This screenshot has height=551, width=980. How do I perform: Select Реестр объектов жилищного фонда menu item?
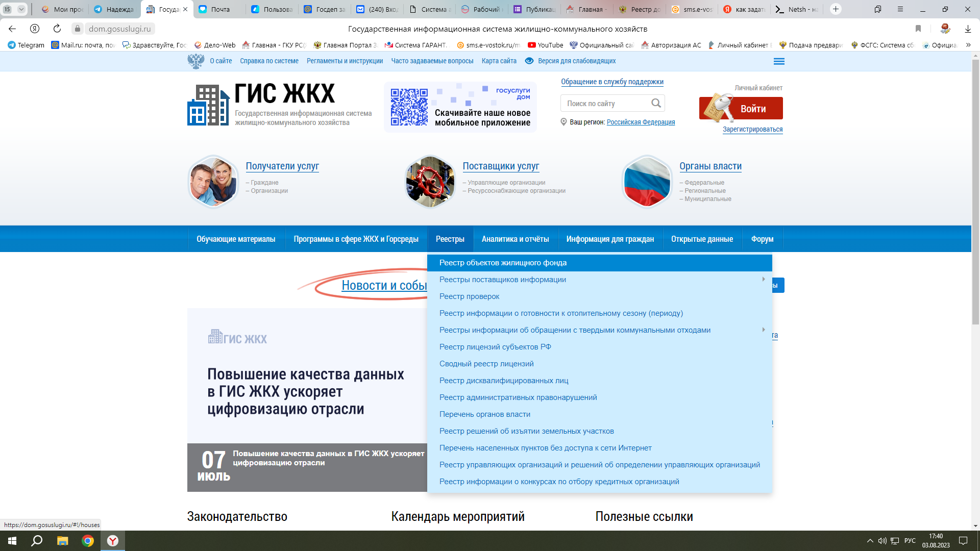tap(503, 262)
